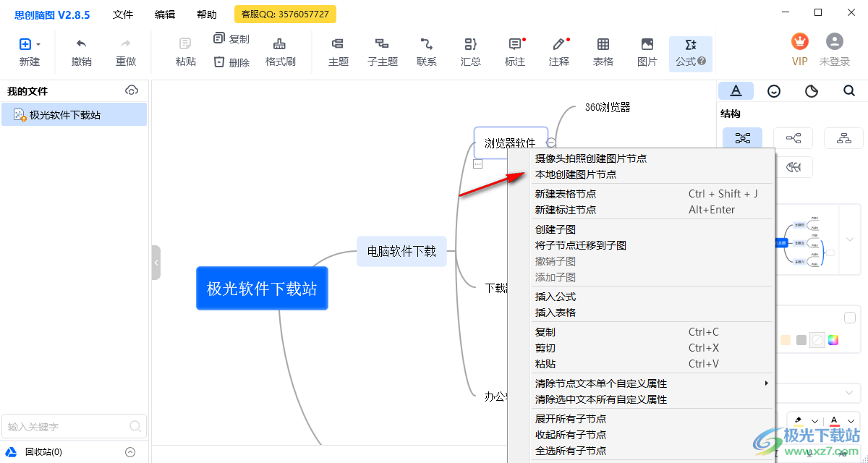Collapse the 浏览器软件 node children
This screenshot has height=463, width=868.
tap(551, 143)
